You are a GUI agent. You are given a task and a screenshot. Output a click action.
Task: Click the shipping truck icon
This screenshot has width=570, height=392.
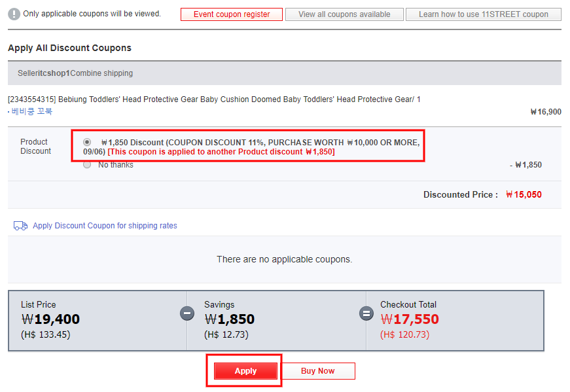tap(20, 226)
